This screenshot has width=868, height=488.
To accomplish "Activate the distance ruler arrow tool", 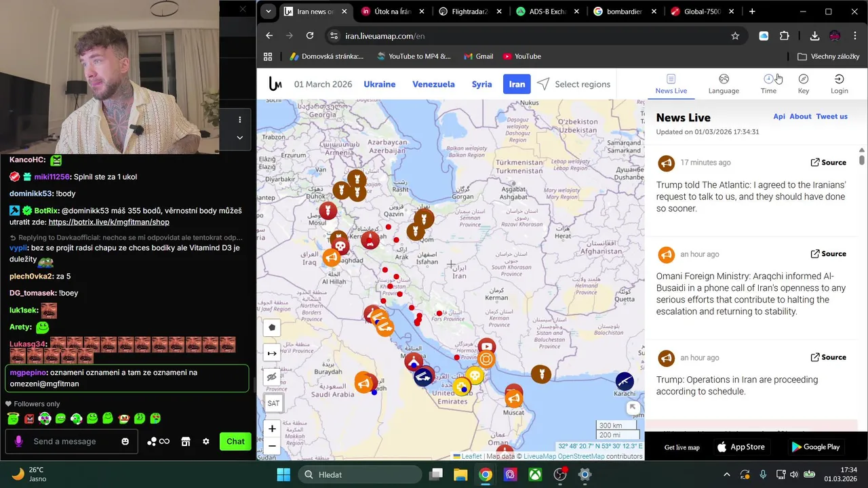I will click(x=272, y=353).
